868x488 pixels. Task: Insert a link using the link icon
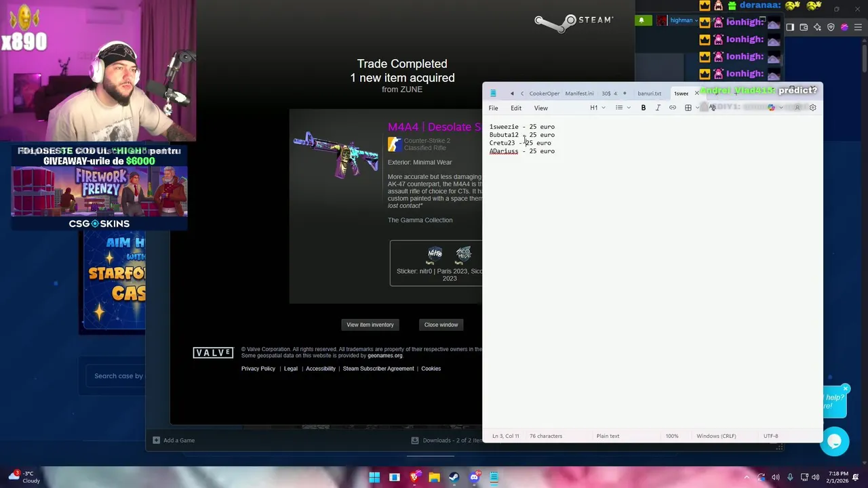[x=673, y=108]
